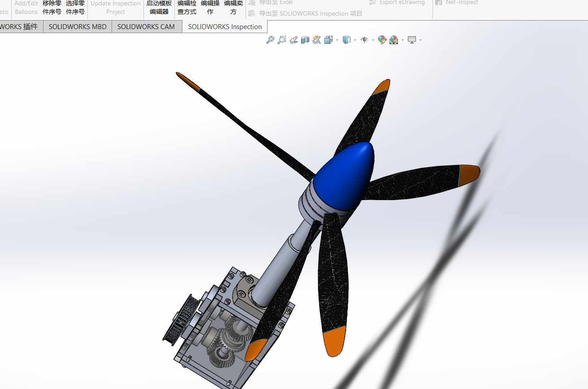588x389 pixels.
Task: Open the View Settings monitor icon
Action: tap(412, 40)
